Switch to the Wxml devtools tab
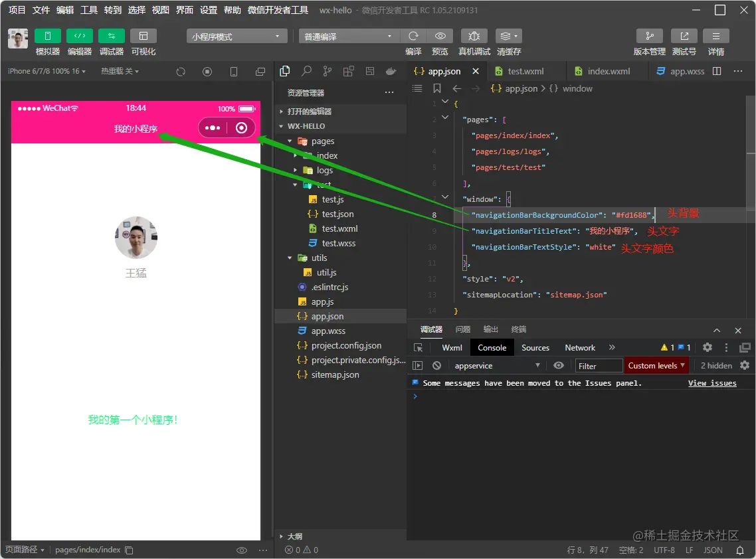756x559 pixels. tap(452, 347)
